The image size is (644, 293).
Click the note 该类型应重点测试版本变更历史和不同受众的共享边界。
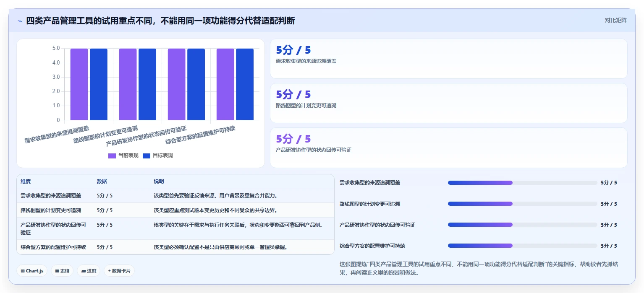coord(216,210)
